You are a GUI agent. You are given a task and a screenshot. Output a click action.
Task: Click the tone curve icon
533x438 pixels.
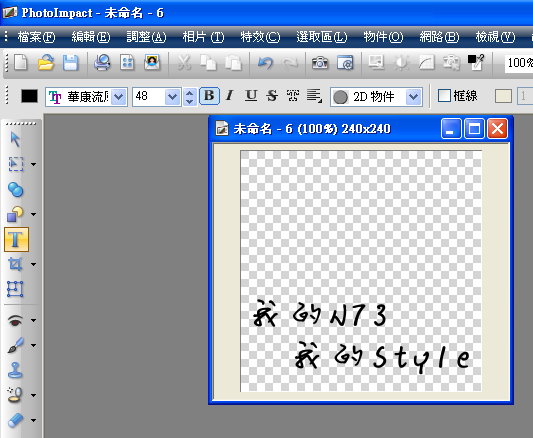[426, 63]
